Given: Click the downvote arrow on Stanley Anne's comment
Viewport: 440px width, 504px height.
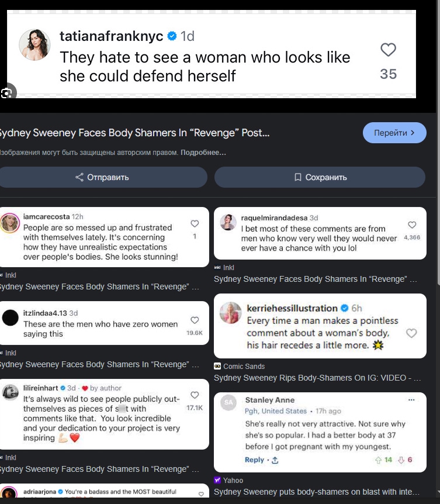Looking at the screenshot, I should click(x=401, y=460).
